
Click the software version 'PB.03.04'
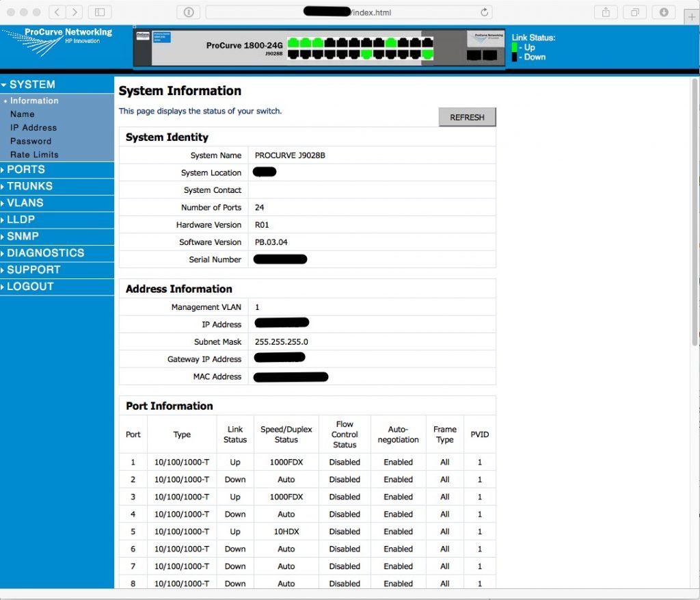(271, 243)
